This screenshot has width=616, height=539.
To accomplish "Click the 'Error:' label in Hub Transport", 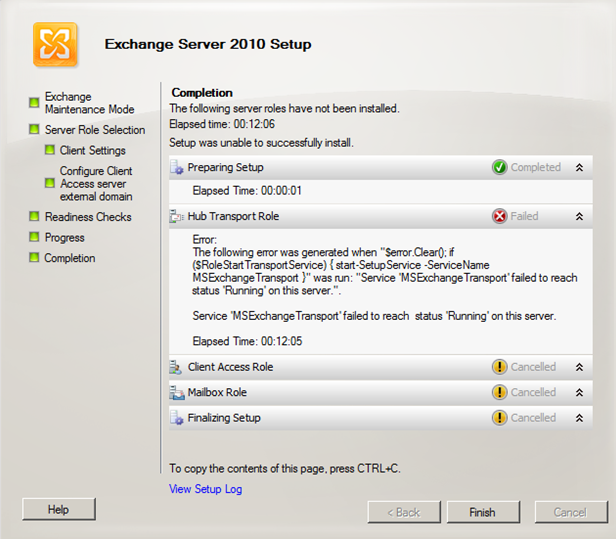I will (204, 240).
